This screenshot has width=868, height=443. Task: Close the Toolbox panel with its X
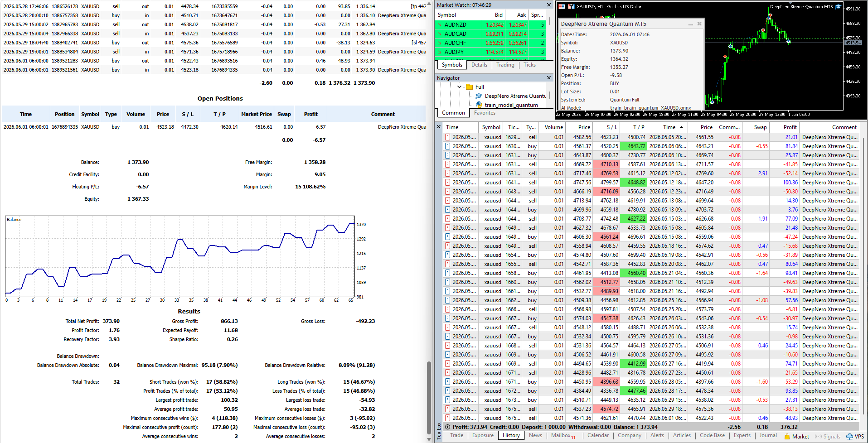click(439, 127)
